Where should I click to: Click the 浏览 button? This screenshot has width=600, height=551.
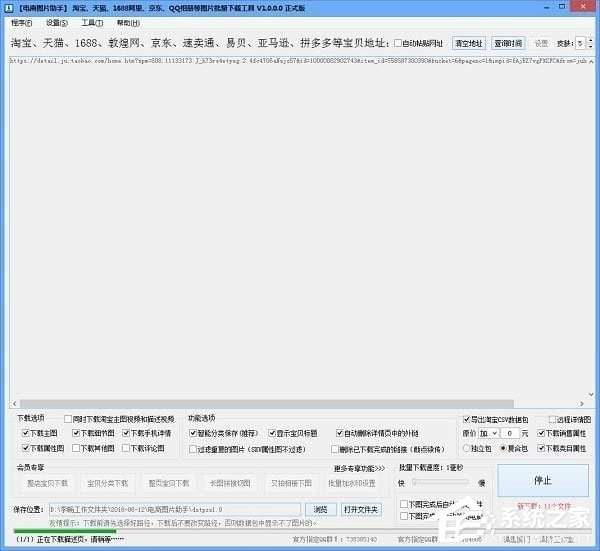pyautogui.click(x=321, y=510)
